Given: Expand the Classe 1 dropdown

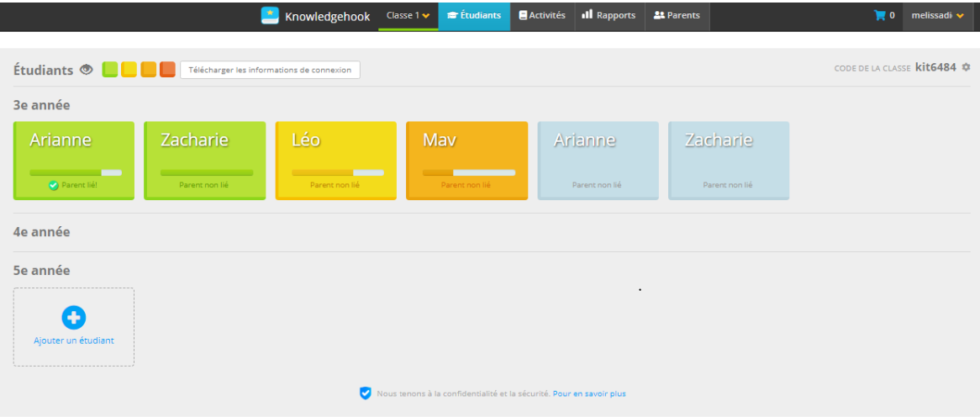Looking at the screenshot, I should click(x=408, y=16).
